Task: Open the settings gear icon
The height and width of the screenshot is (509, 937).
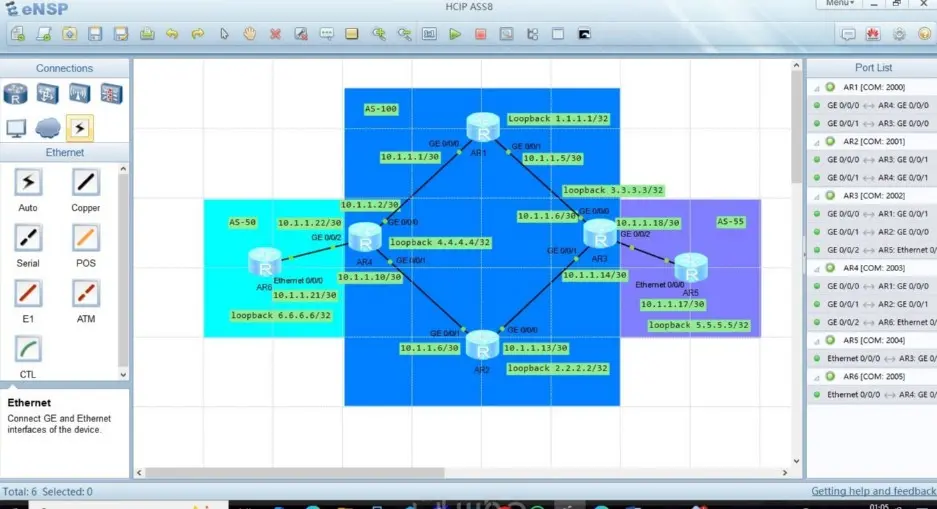Action: [899, 34]
